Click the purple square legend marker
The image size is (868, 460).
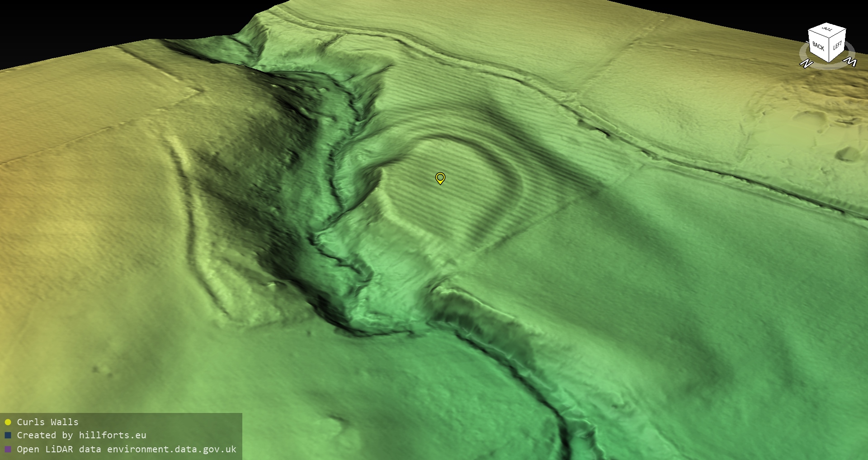click(x=8, y=449)
